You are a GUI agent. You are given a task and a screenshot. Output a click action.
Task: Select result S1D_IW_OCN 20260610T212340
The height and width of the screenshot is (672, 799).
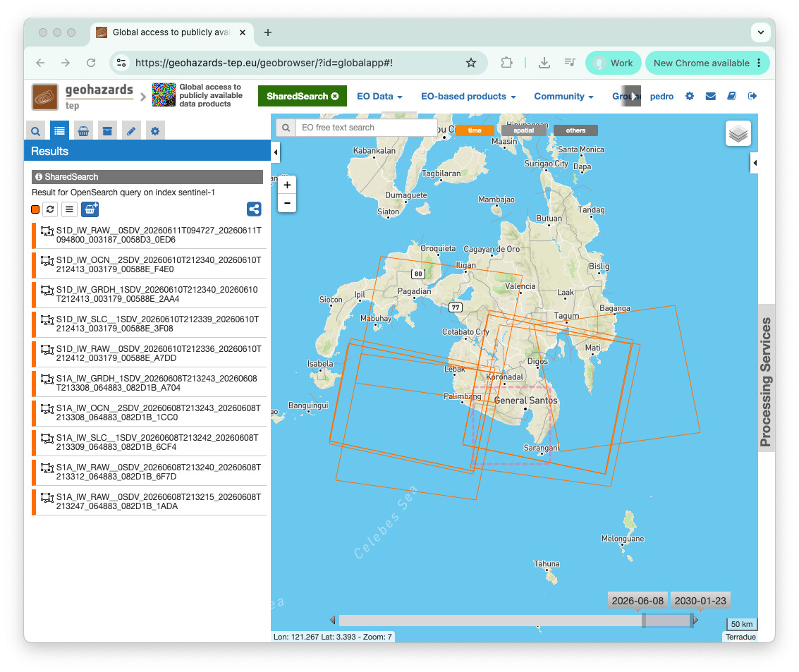point(149,264)
